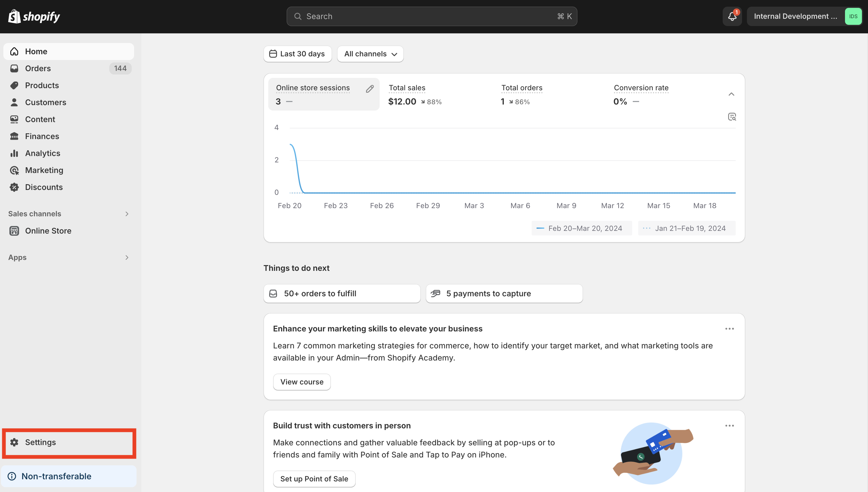Viewport: 868px width, 492px height.
Task: Go to Home in sidebar
Action: pyautogui.click(x=68, y=52)
